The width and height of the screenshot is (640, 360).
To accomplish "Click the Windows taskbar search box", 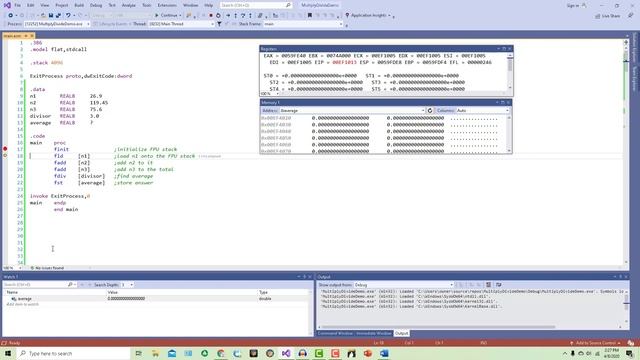I will point(73,353).
